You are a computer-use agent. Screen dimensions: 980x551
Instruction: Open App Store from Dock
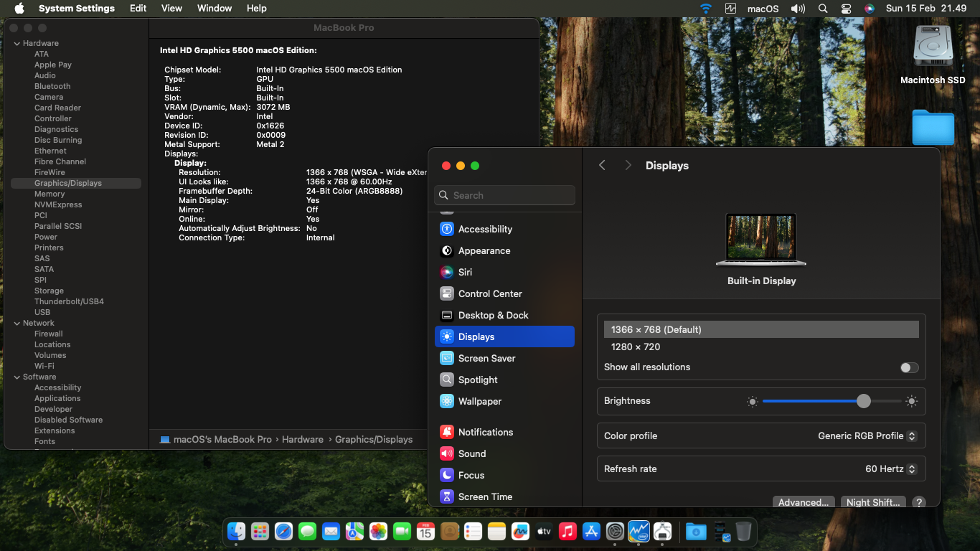click(x=591, y=532)
